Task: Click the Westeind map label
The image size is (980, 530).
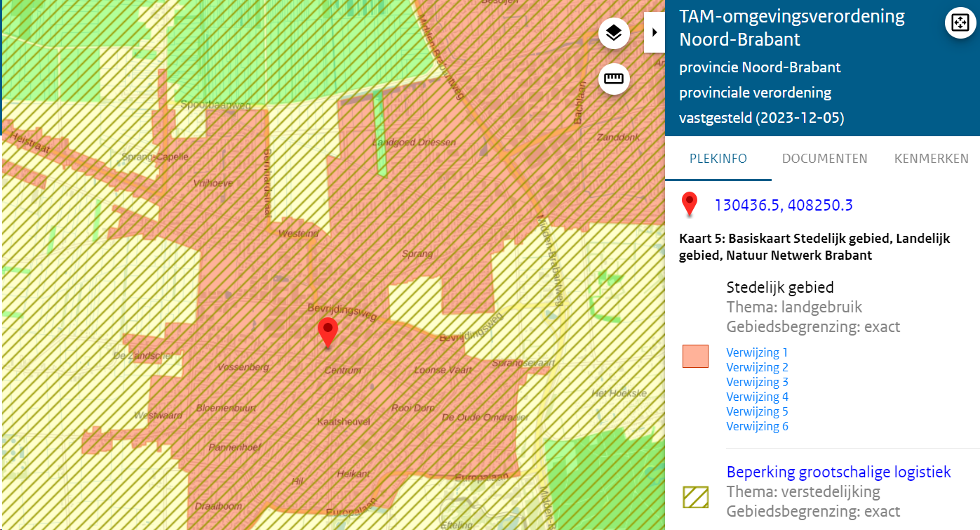Action: click(298, 234)
